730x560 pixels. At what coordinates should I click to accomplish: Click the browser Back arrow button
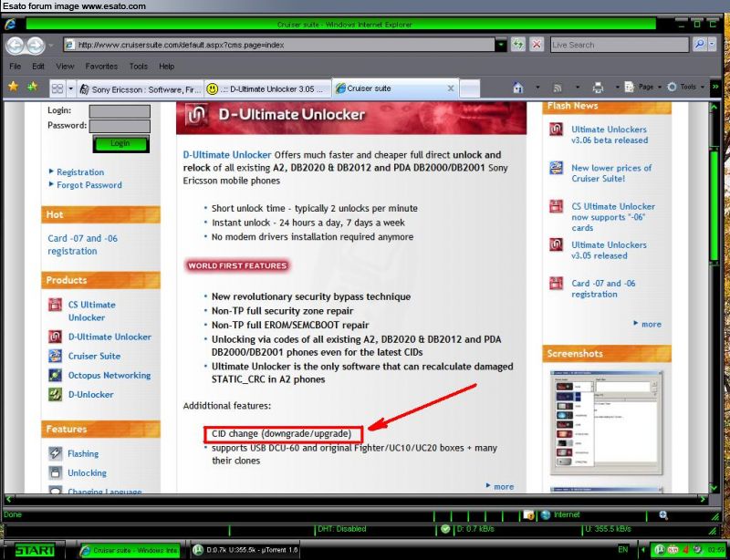[16, 46]
